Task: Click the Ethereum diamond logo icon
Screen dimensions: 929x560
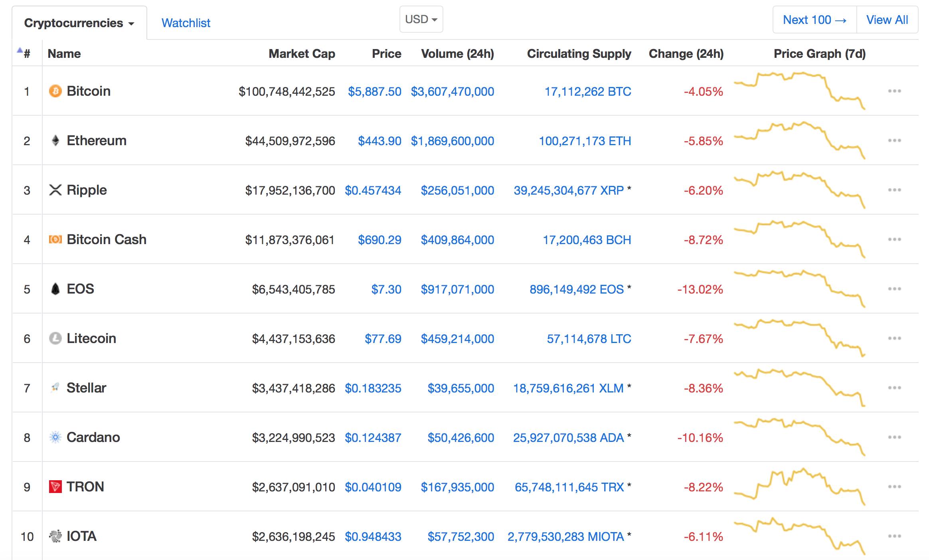Action: (55, 140)
